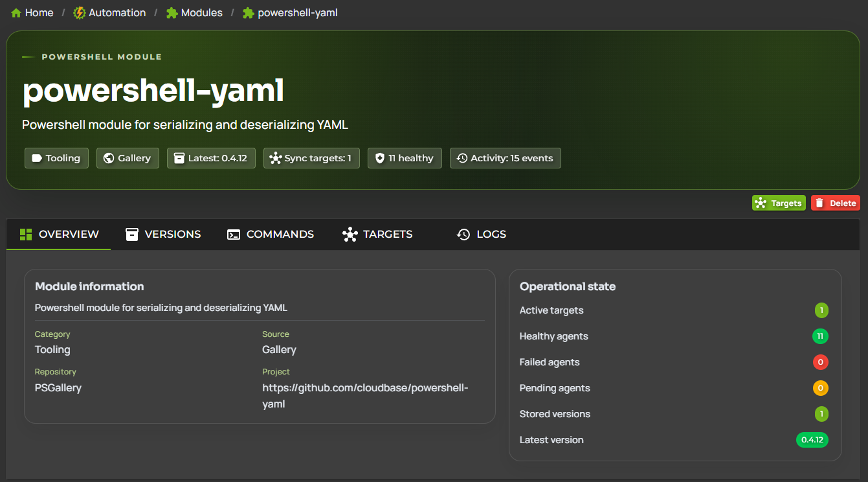Click the Activity: 15 events chip
The width and height of the screenshot is (868, 482).
pyautogui.click(x=506, y=158)
